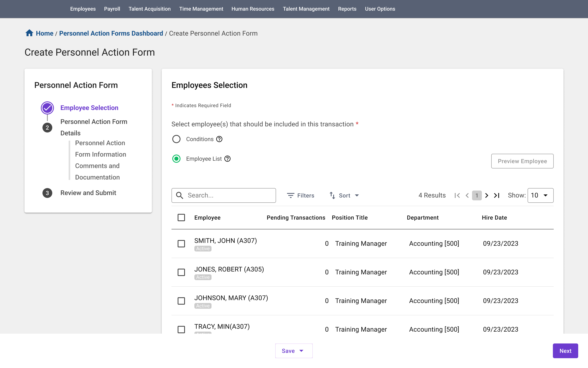Viewport: 588px width, 368px height.
Task: Click Accounting [500] in JOHNSON, MARY row
Action: tap(434, 301)
